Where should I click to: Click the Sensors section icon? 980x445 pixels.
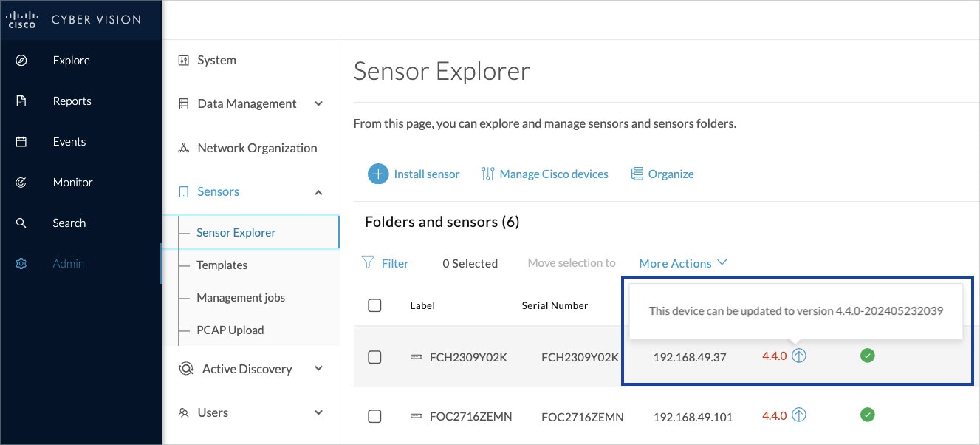[x=184, y=192]
